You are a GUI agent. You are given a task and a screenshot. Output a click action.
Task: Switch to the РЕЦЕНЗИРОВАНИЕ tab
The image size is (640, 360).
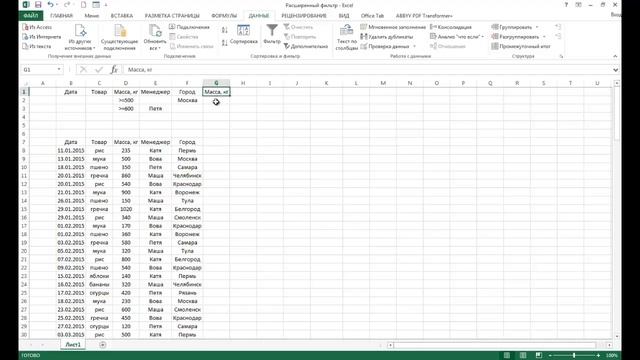click(304, 16)
